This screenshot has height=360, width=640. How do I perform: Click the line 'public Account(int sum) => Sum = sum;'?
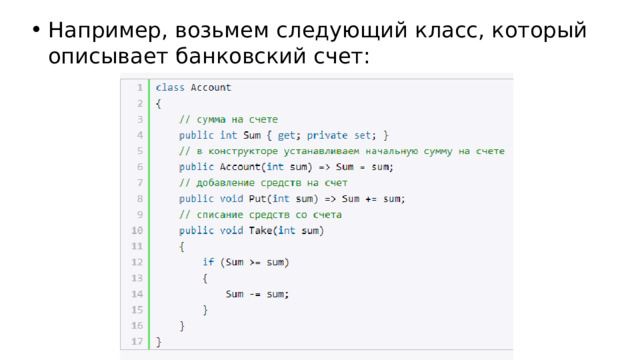pos(286,167)
